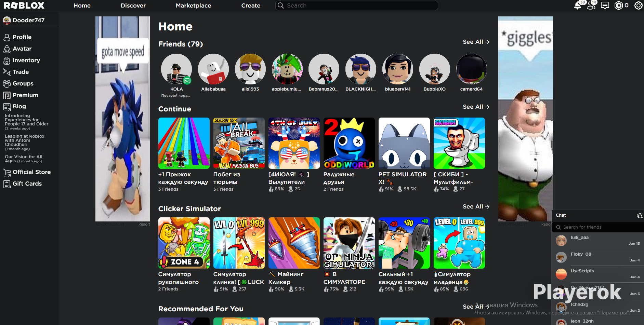Click the Roblox logo in the header
The width and height of the screenshot is (644, 325).
tap(24, 5)
